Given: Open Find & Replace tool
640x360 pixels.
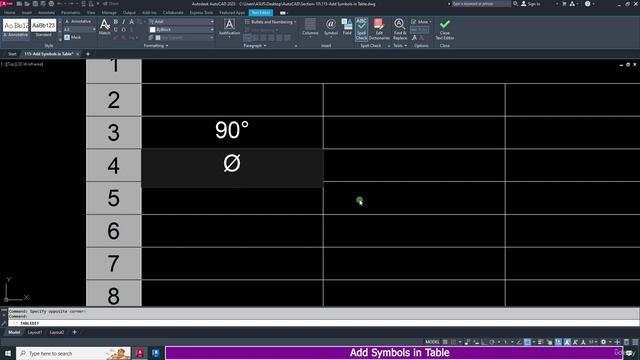Looking at the screenshot, I should click(400, 29).
